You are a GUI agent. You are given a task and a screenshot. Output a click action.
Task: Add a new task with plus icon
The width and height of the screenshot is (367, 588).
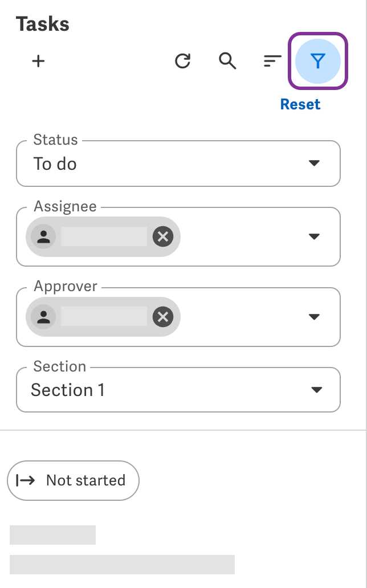coord(38,61)
